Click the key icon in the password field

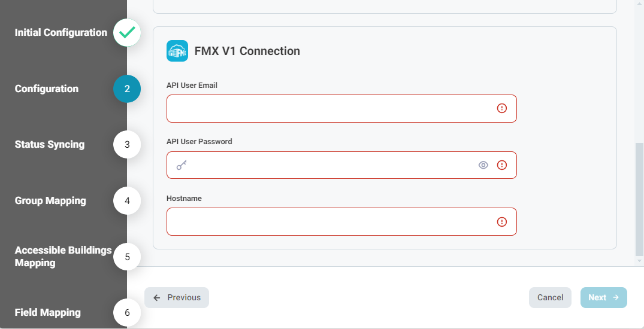pyautogui.click(x=182, y=165)
